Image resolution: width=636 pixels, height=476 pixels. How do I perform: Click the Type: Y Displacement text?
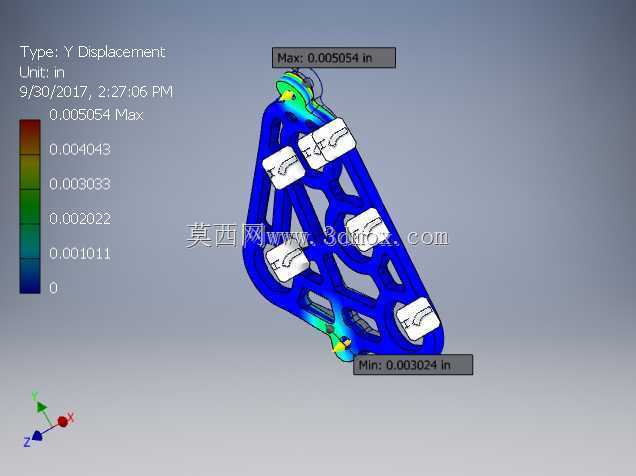tap(92, 52)
